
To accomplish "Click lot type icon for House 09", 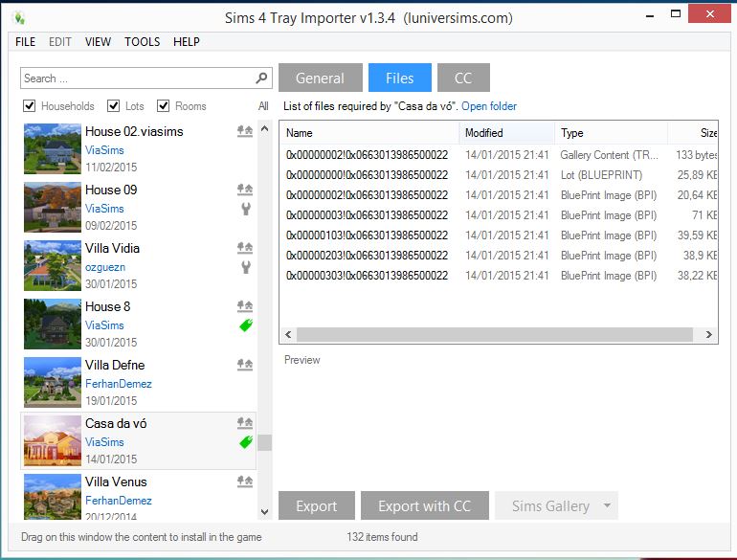I will pos(245,189).
